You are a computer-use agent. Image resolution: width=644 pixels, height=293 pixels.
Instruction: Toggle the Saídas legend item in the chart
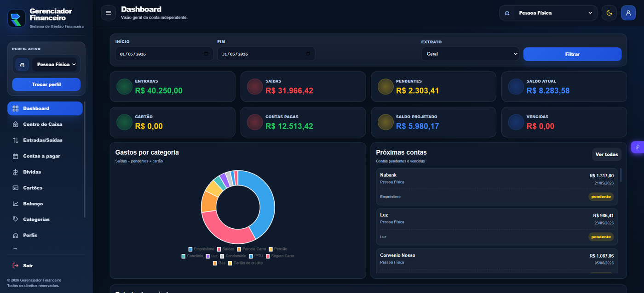coord(226,249)
